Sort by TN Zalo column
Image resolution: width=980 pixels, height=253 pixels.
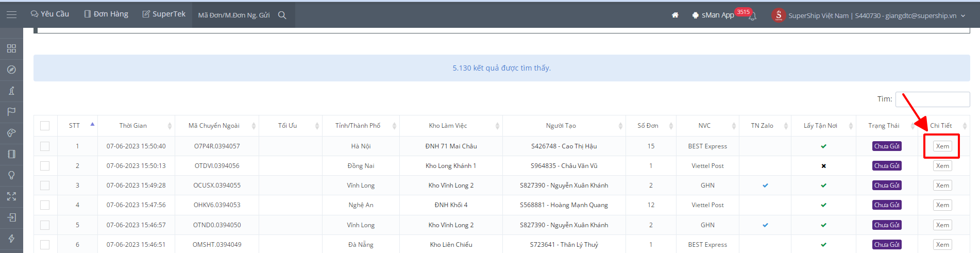point(765,126)
